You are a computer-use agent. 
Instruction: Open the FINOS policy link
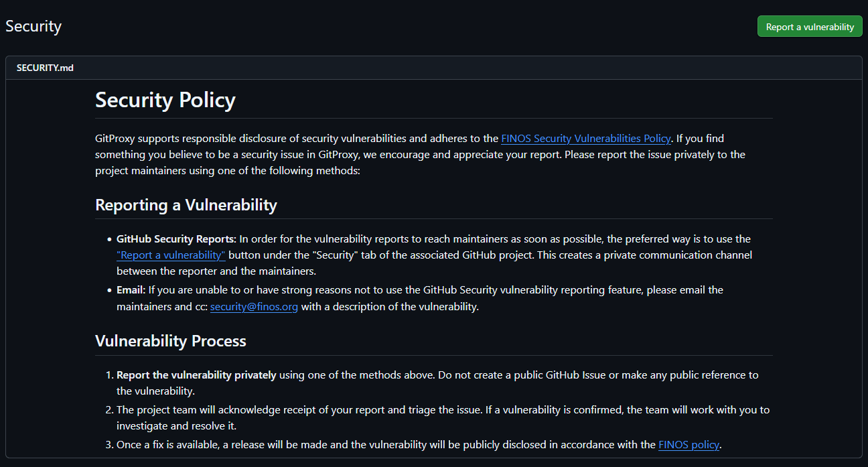[x=689, y=445]
